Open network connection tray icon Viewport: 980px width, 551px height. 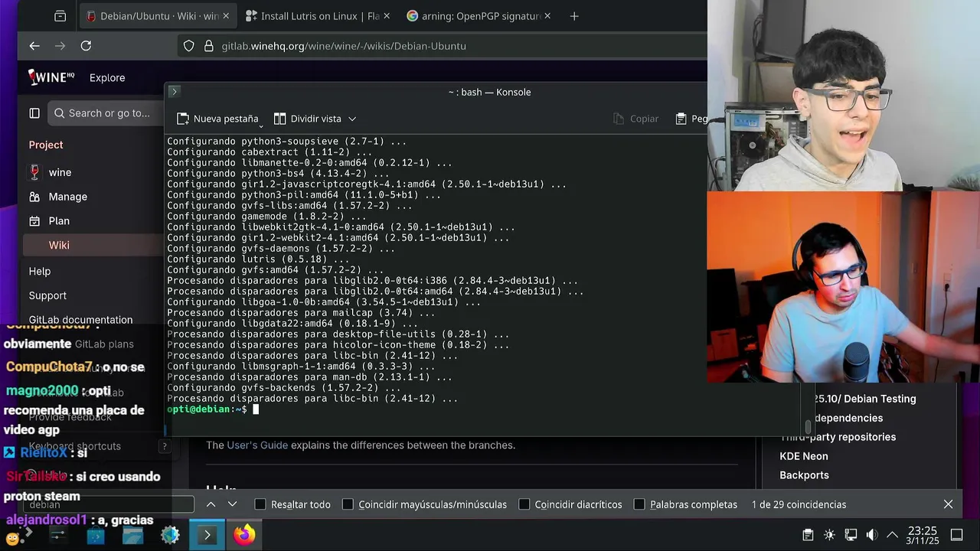(851, 535)
